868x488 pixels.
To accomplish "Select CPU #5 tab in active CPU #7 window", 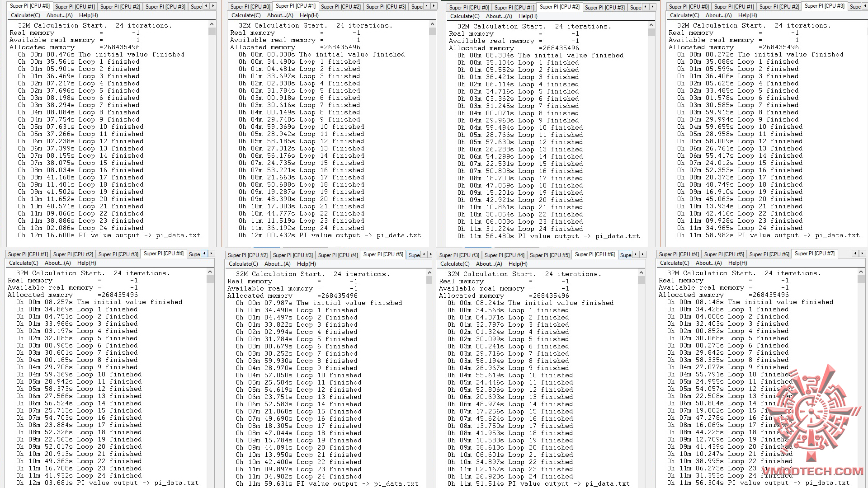I will tap(724, 254).
